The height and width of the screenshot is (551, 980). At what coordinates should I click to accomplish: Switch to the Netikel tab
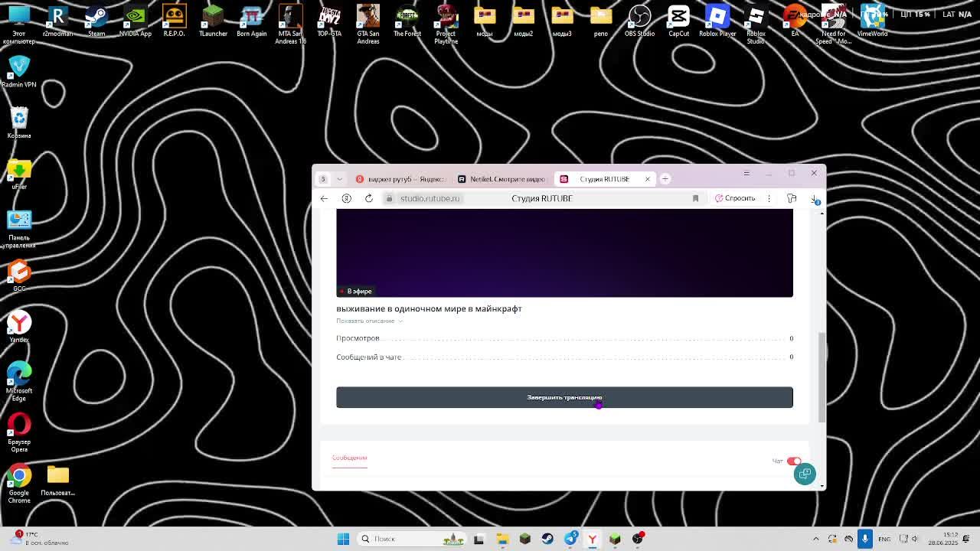pos(501,179)
